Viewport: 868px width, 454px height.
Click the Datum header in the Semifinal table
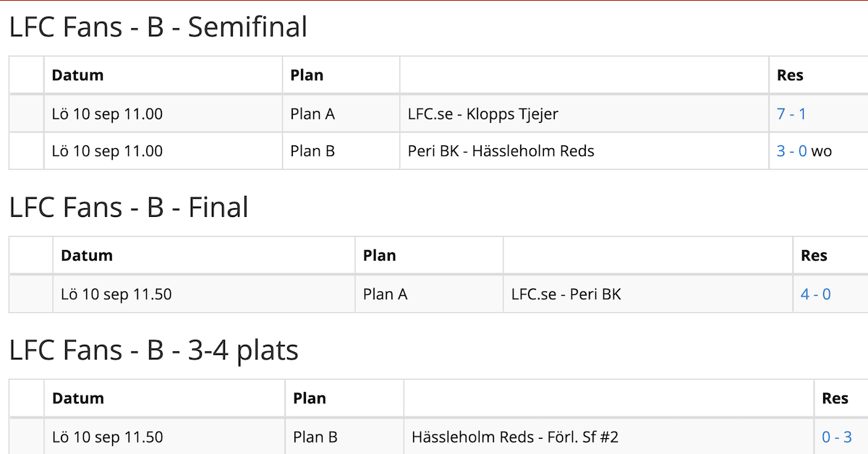point(78,75)
